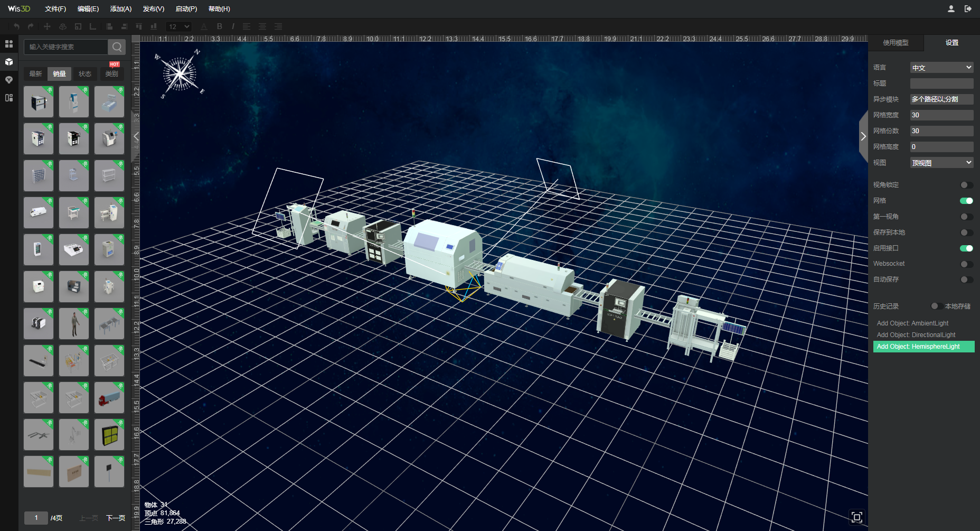This screenshot has width=980, height=531.
Task: Select the yellow-green panel model thumbnail
Action: pyautogui.click(x=109, y=434)
